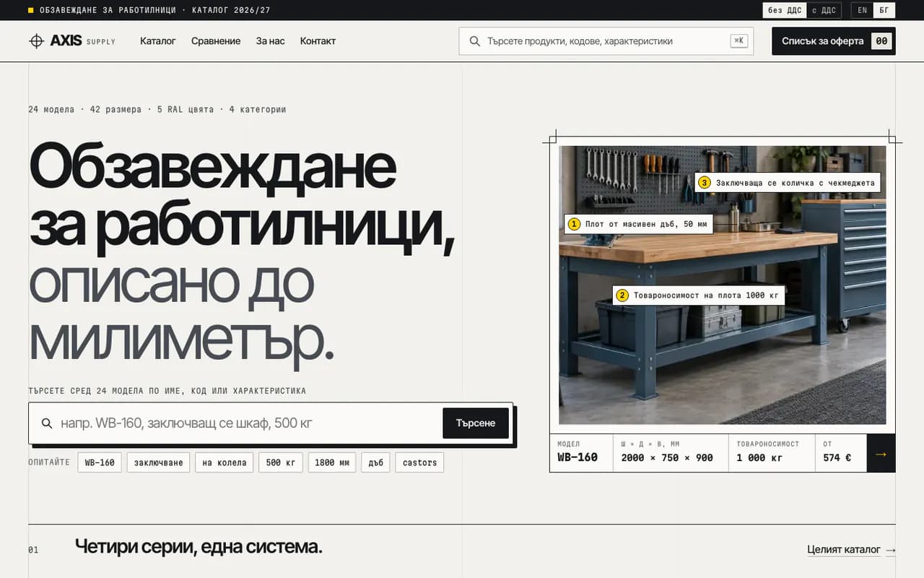This screenshot has height=578, width=924.
Task: Try the 1800 мм suggestion chip
Action: click(332, 462)
